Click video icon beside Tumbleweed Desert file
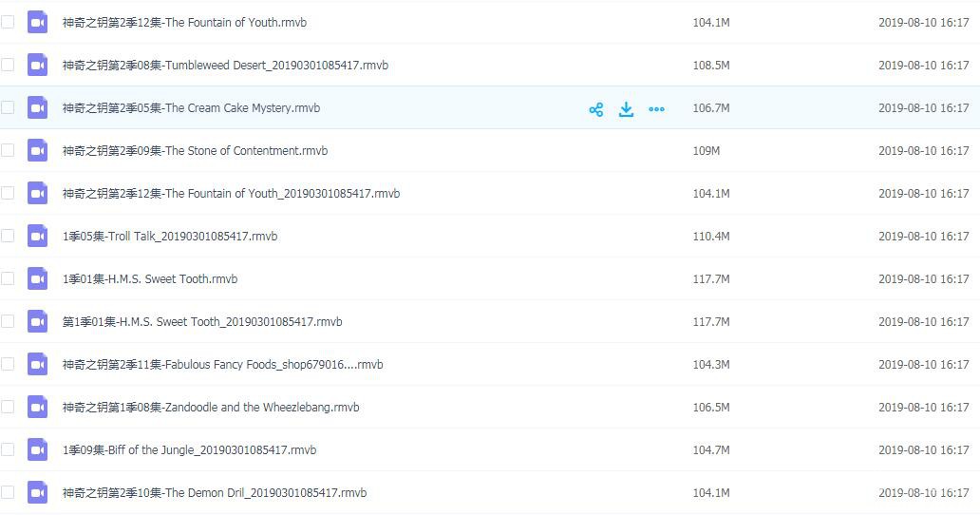 tap(37, 66)
